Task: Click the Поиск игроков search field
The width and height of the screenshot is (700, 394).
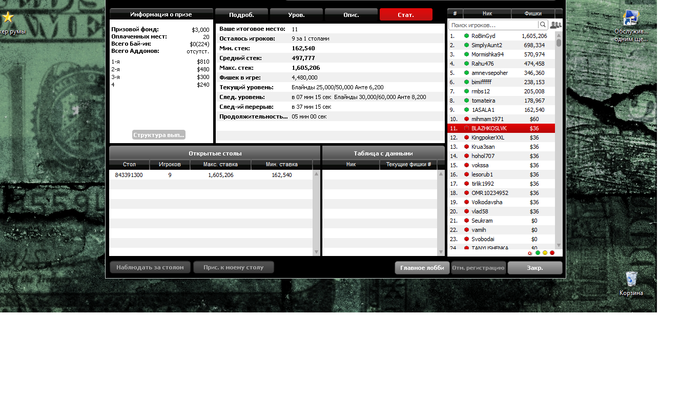Action: [x=493, y=25]
